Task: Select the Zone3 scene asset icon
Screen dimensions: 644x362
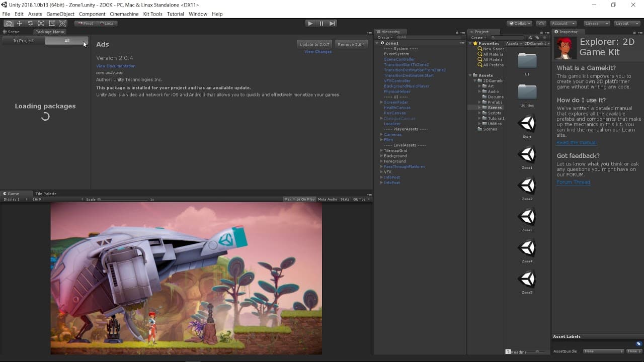Action: pos(527,217)
